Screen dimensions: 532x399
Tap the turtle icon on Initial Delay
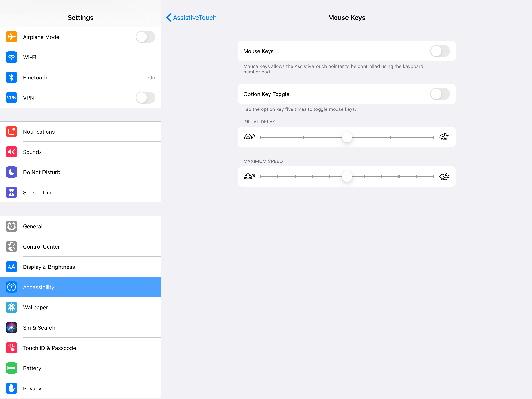click(x=249, y=137)
